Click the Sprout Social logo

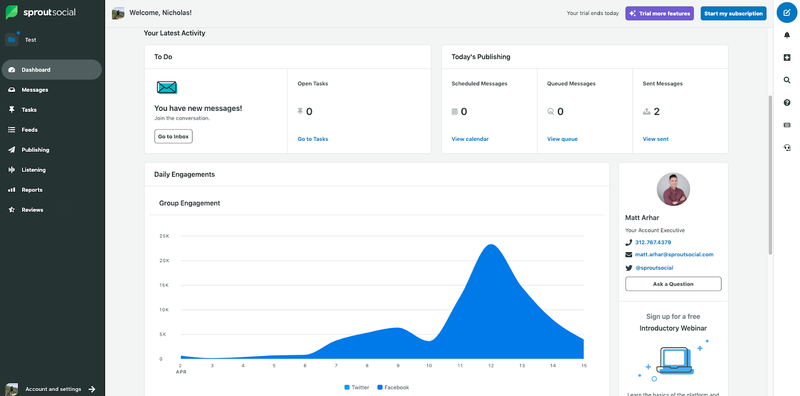41,12
